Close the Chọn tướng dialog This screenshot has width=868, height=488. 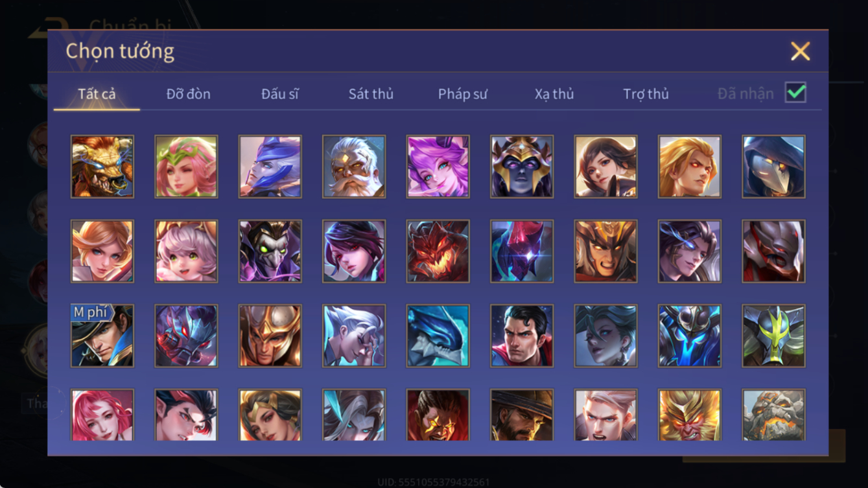pos(801,51)
